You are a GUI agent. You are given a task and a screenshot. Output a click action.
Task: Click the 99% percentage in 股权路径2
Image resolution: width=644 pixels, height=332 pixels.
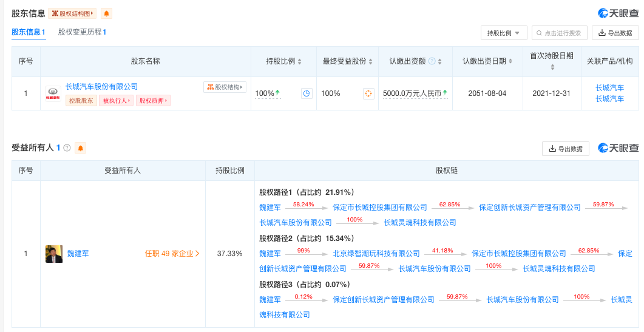pos(303,250)
